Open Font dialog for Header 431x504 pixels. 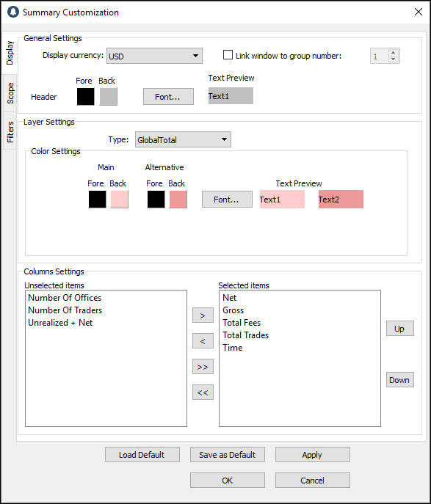pos(168,96)
